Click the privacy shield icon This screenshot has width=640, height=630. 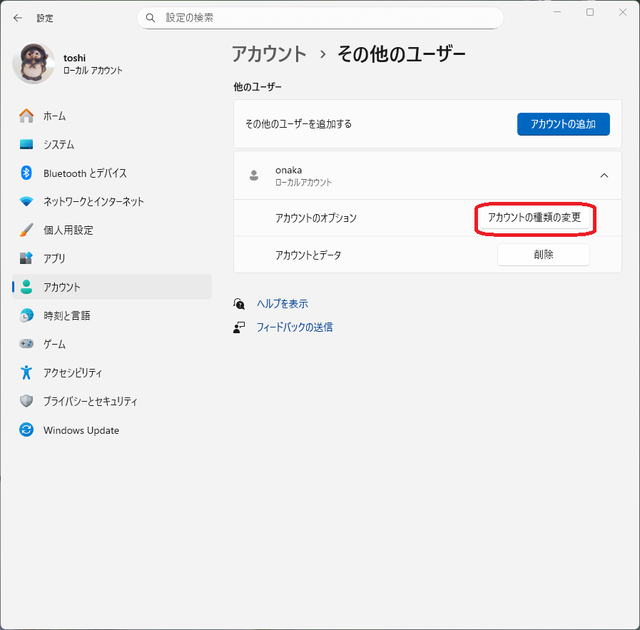(27, 401)
